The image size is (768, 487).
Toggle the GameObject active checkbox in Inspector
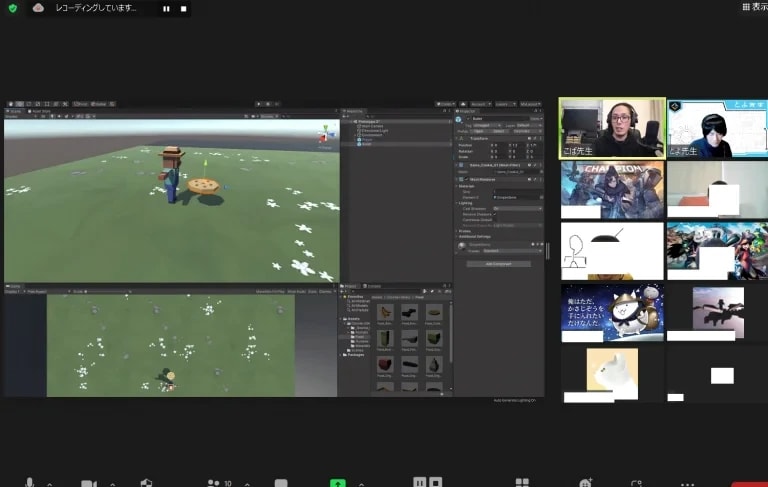[468, 119]
